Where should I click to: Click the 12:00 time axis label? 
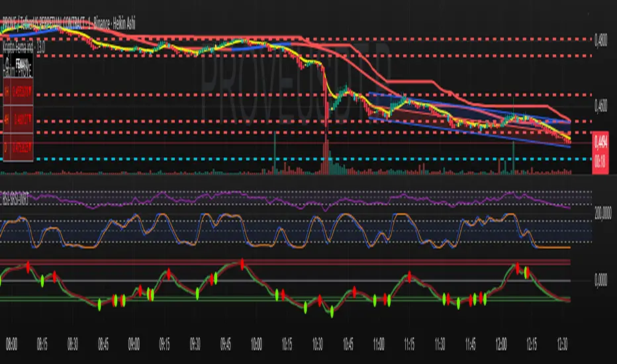coord(501,345)
